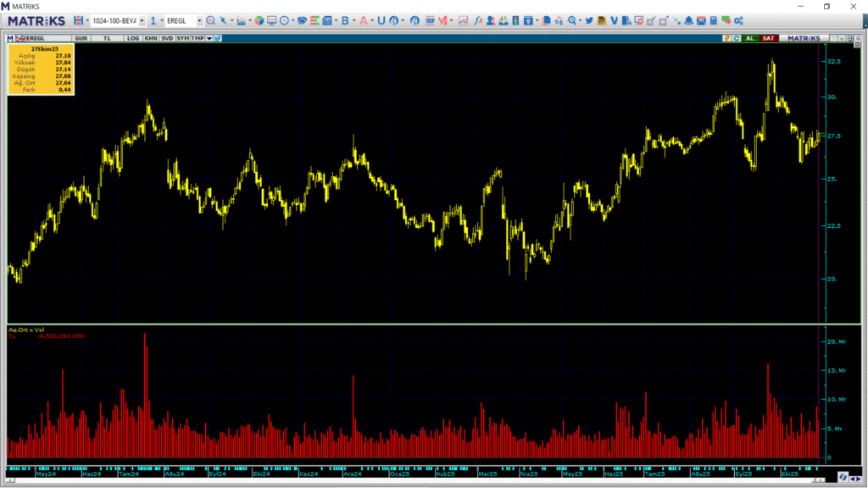Click the blue U toolbar icon
Screen dimensions: 868x488
click(x=381, y=20)
